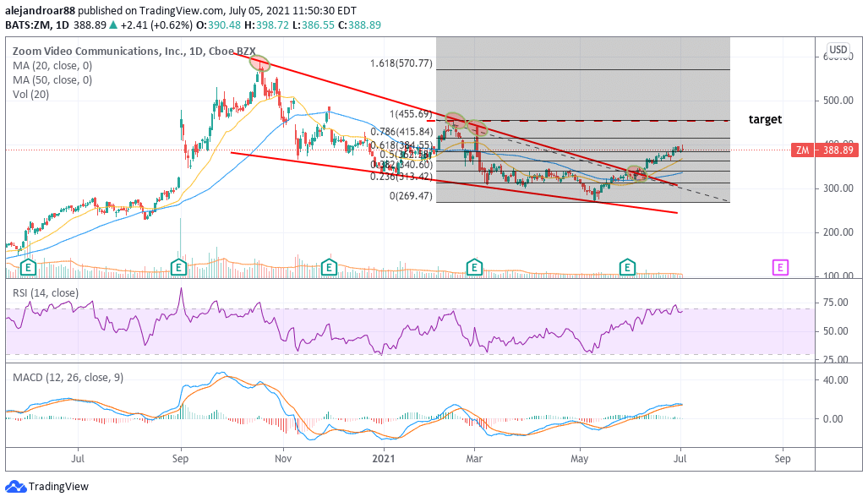This screenshot has height=502, width=868.
Task: Click the MACD 0.00 axis label
Action: [833, 419]
